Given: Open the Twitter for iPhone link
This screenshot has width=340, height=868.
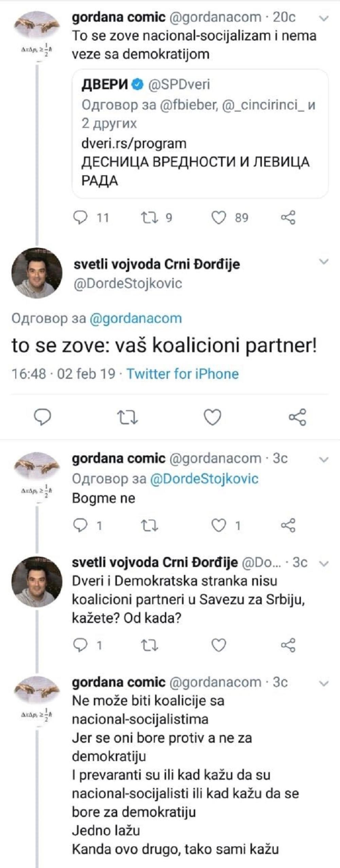Looking at the screenshot, I should tap(183, 374).
